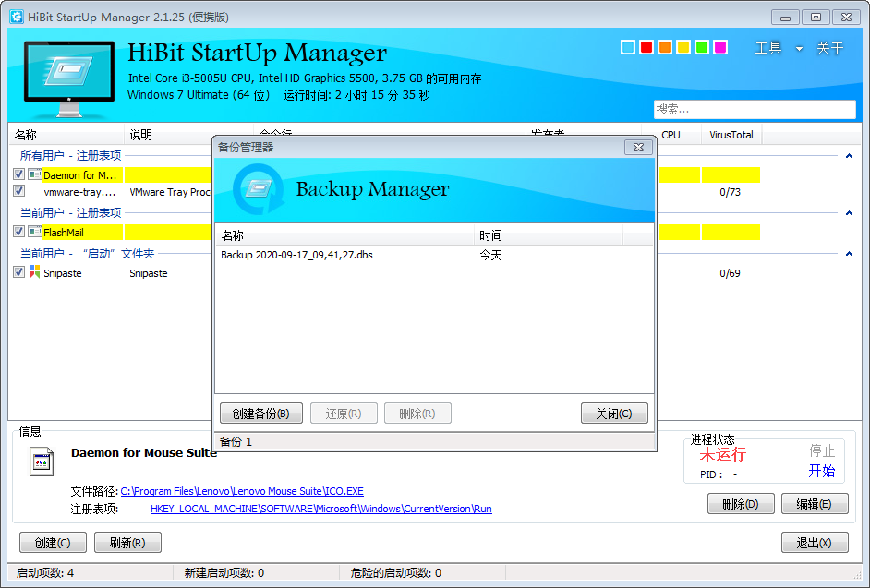
Task: Click the Snipaste colorful icon
Action: tap(35, 272)
